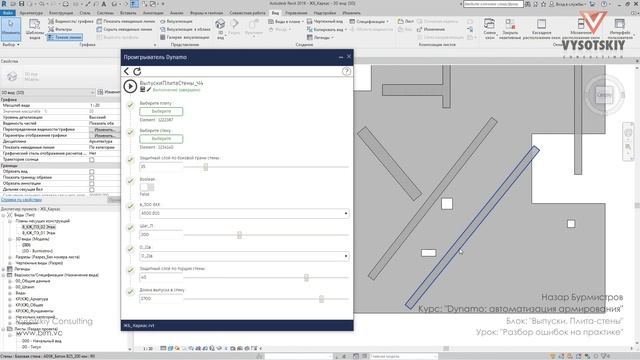Image resolution: width=640 pixels, height=360 pixels.
Task: Open the Анализ ribbon tab
Action: [x=176, y=13]
